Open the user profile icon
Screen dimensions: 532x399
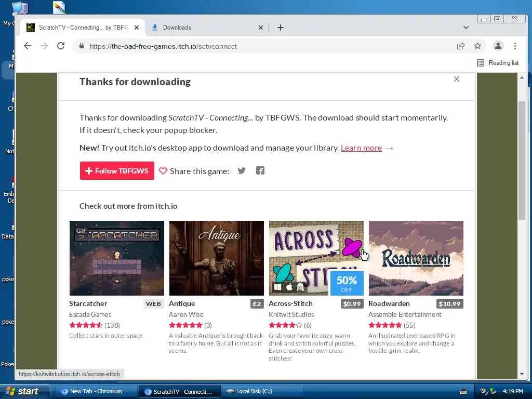click(x=498, y=46)
